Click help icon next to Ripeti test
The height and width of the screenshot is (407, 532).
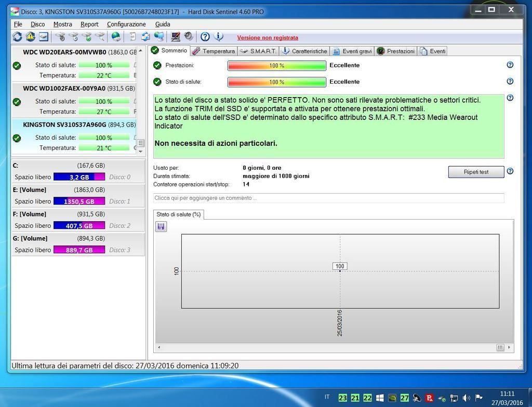pyautogui.click(x=510, y=171)
